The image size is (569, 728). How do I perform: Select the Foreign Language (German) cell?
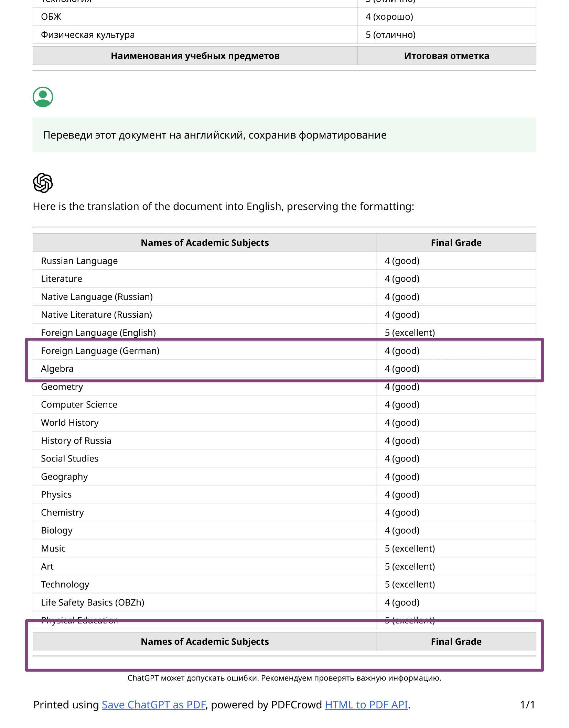click(x=100, y=351)
